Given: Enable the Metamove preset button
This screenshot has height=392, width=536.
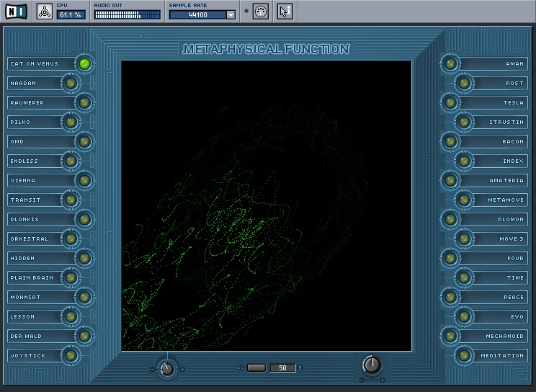Looking at the screenshot, I should tap(464, 200).
